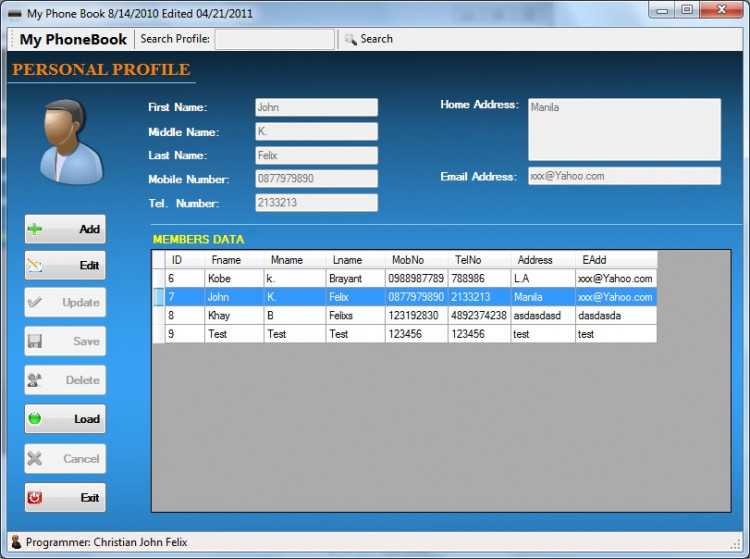Select the row header of Kobe record
This screenshot has height=559, width=750.
click(x=158, y=278)
